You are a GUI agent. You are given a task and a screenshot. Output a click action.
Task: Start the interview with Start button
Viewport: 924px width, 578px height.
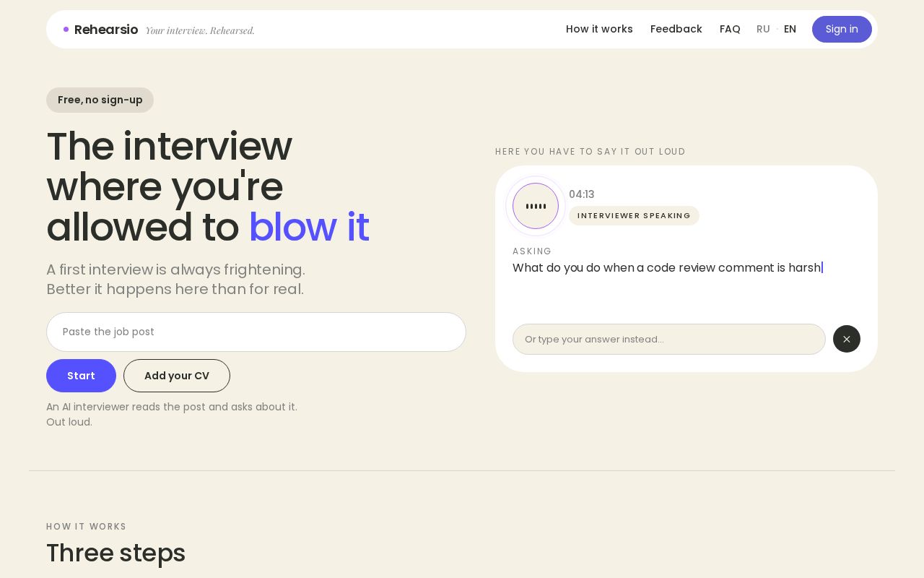81,376
